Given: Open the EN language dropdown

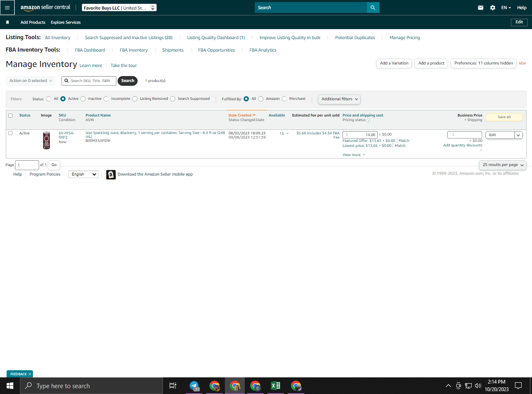Looking at the screenshot, I should click(506, 7).
